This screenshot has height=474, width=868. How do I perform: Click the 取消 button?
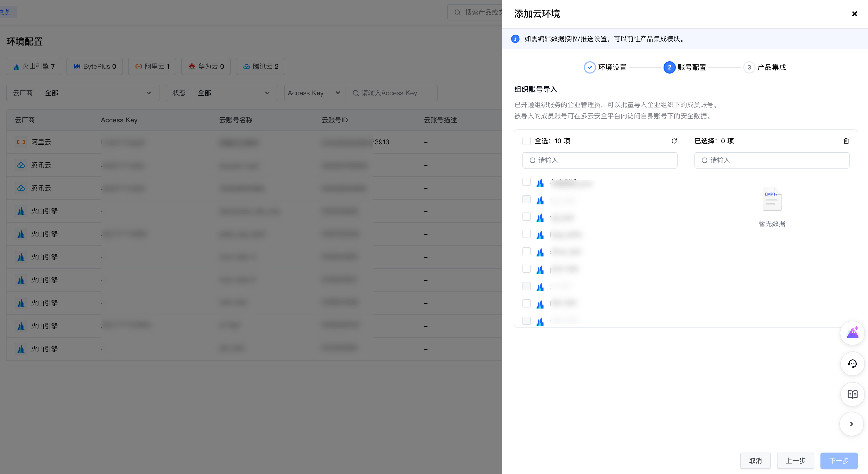755,460
